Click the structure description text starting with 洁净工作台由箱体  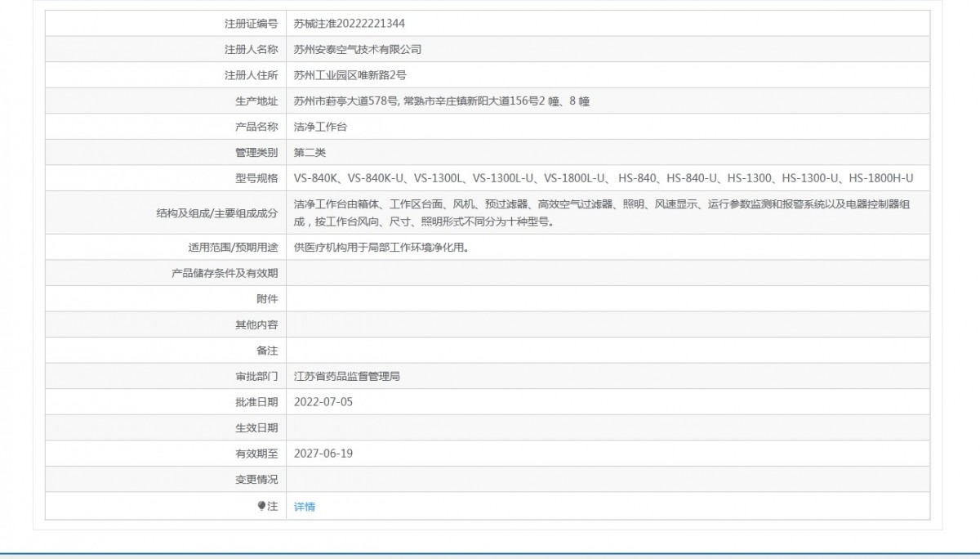click(x=601, y=213)
